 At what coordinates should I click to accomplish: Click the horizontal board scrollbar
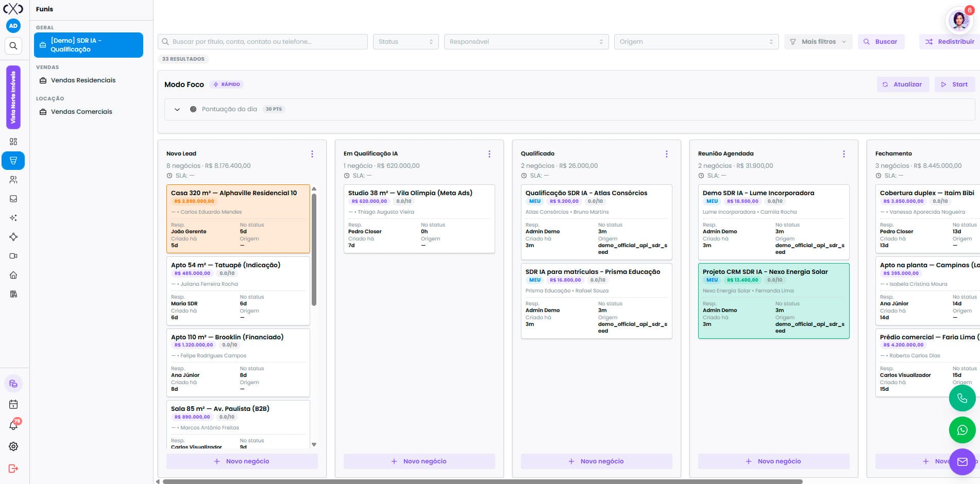[482, 481]
